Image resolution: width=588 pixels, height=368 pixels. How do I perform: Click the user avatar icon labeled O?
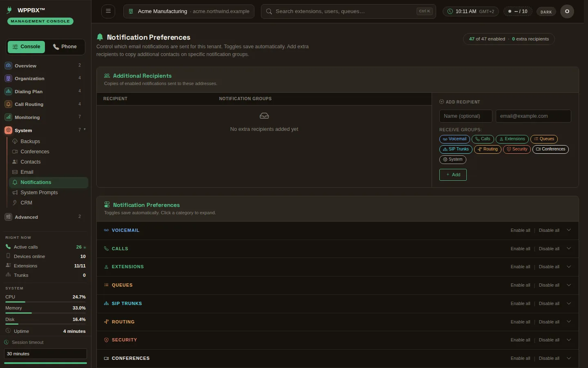(567, 11)
